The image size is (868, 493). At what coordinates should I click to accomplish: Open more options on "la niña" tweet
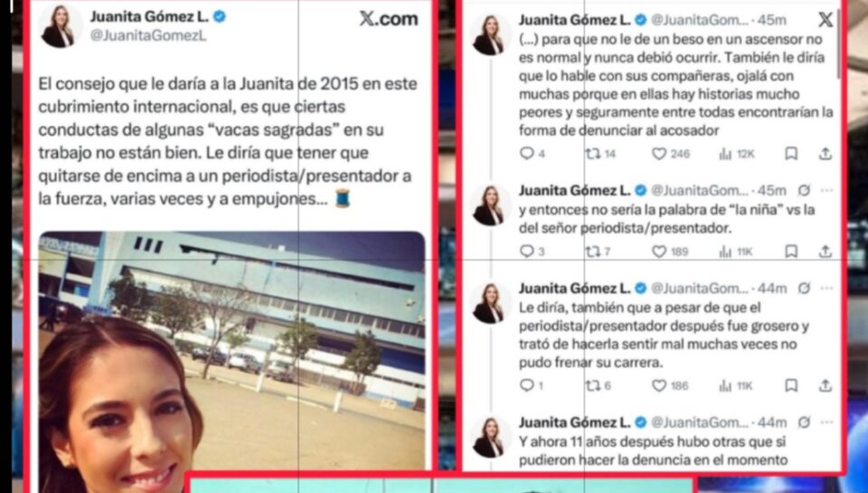tap(826, 191)
